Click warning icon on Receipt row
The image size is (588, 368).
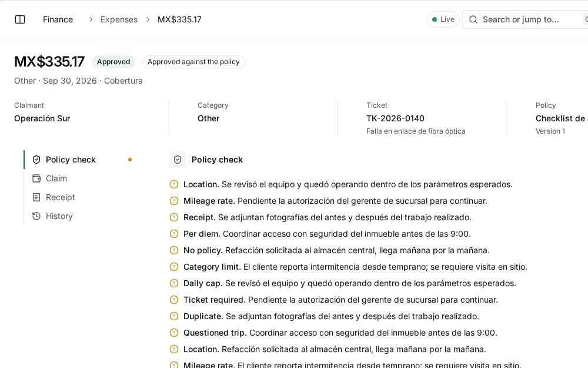pyautogui.click(x=174, y=217)
